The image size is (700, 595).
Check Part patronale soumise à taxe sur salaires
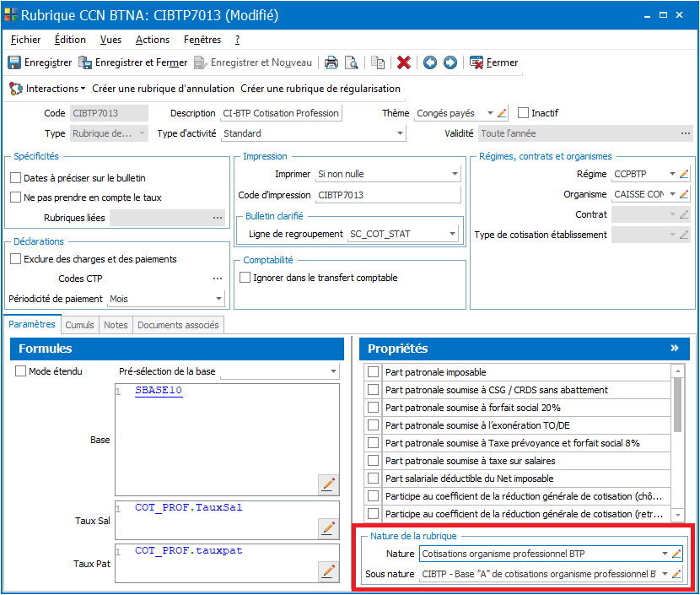pos(374,460)
